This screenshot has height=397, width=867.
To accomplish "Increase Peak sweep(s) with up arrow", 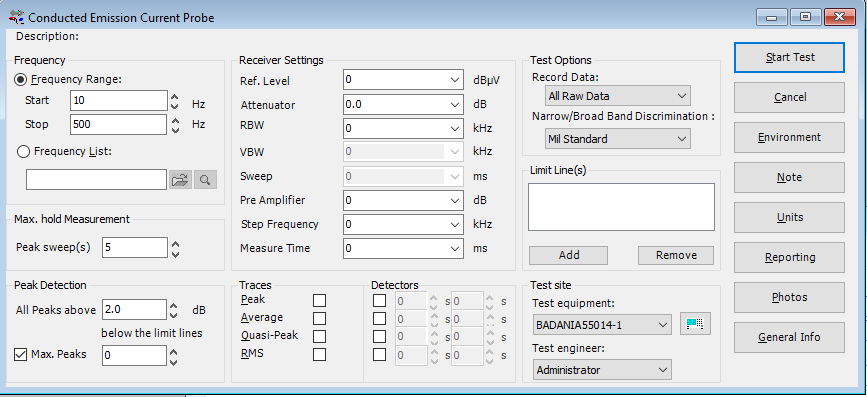I will pyautogui.click(x=175, y=243).
